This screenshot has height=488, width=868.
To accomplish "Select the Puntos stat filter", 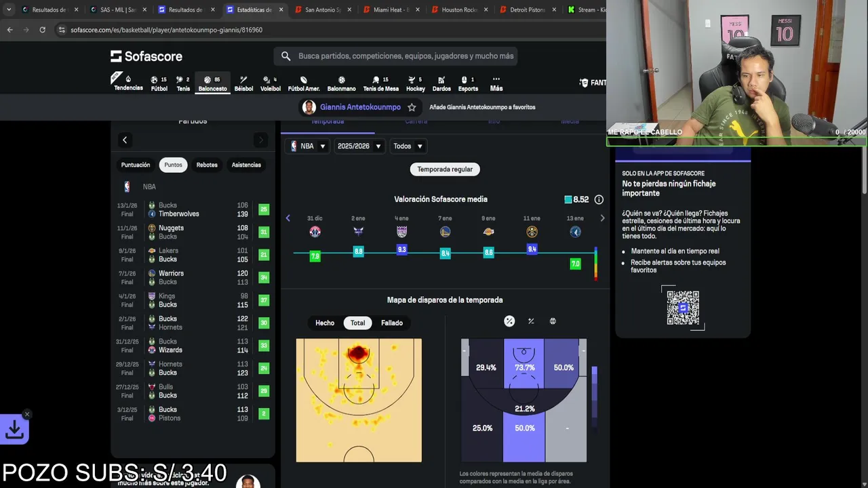I will [x=173, y=165].
